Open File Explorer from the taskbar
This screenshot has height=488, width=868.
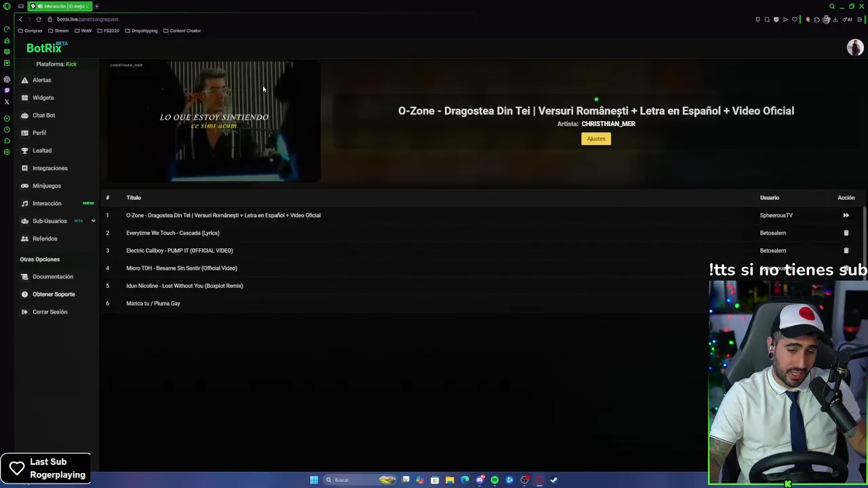point(450,480)
